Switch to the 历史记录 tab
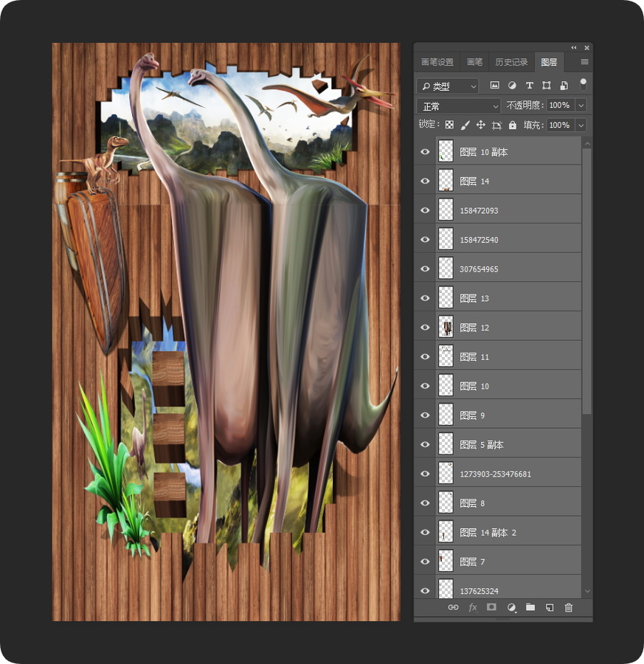Screen dimensions: 644x664 click(511, 62)
